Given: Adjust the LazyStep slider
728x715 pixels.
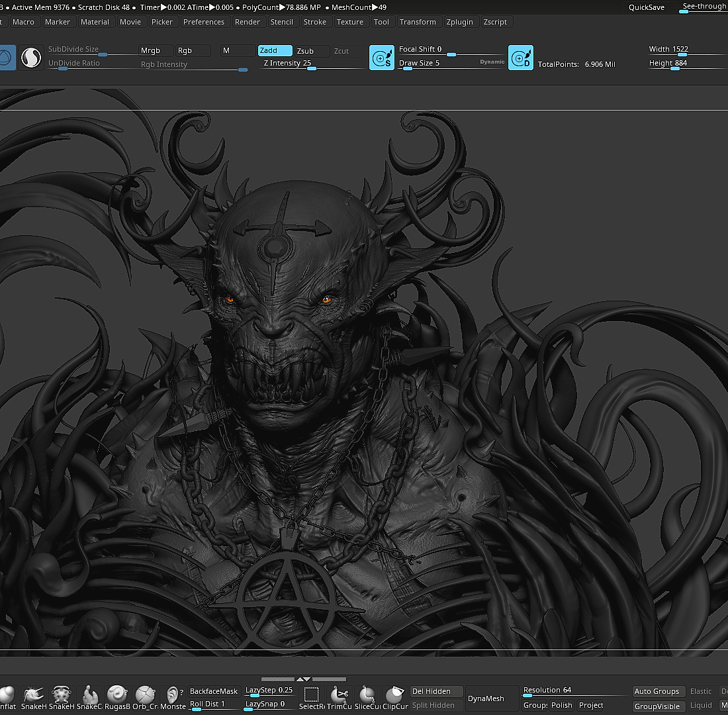Looking at the screenshot, I should [269, 691].
